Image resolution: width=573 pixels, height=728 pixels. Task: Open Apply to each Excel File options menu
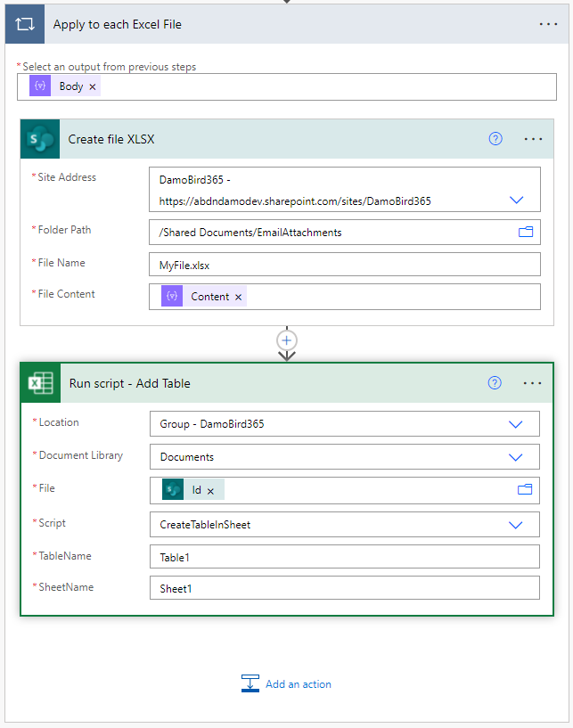click(x=548, y=24)
